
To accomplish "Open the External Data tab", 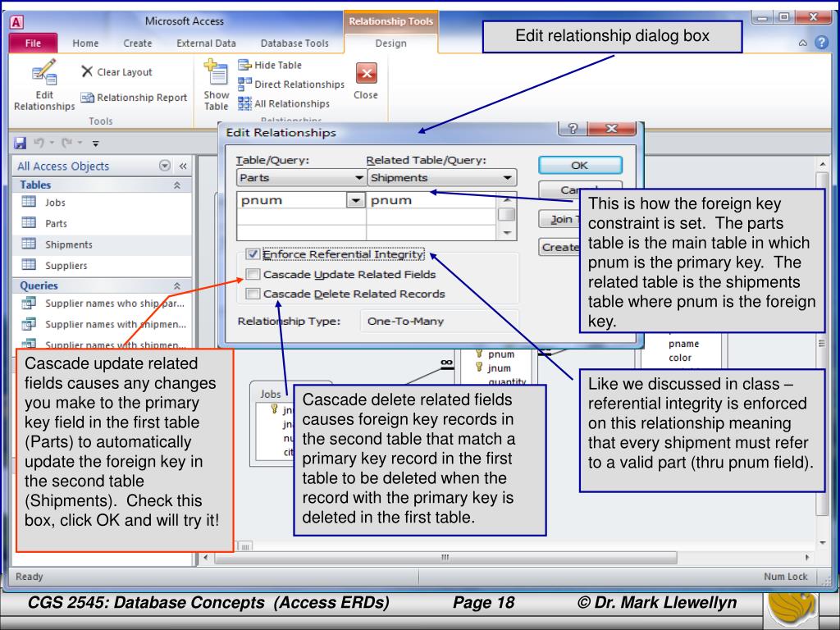I will 206,43.
